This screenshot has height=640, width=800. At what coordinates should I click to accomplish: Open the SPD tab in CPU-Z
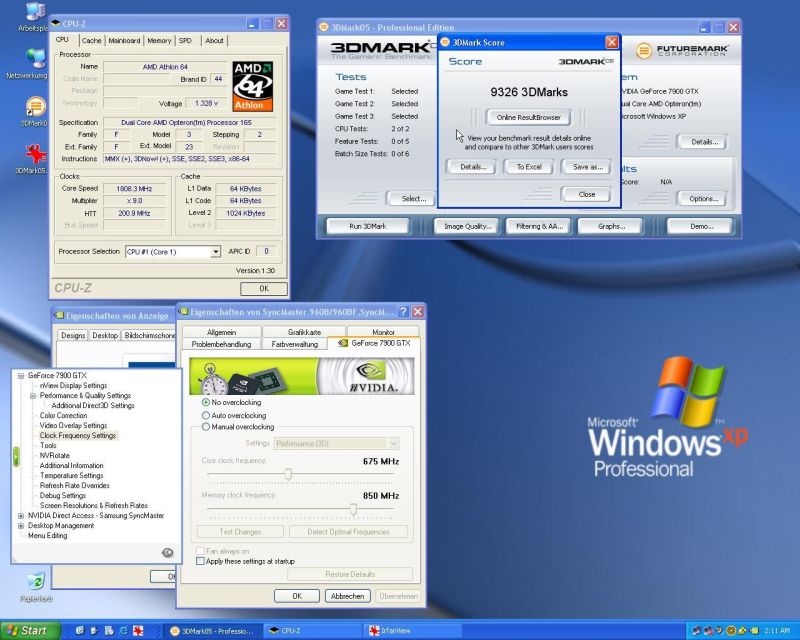(x=185, y=40)
